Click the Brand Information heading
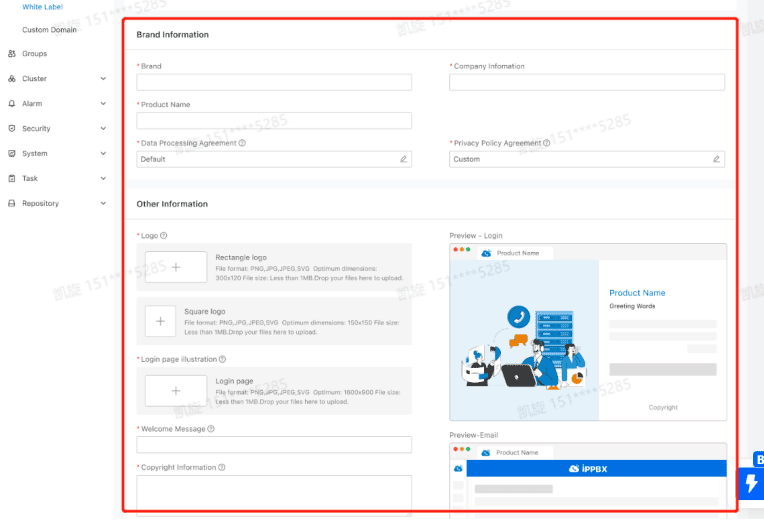 point(172,35)
